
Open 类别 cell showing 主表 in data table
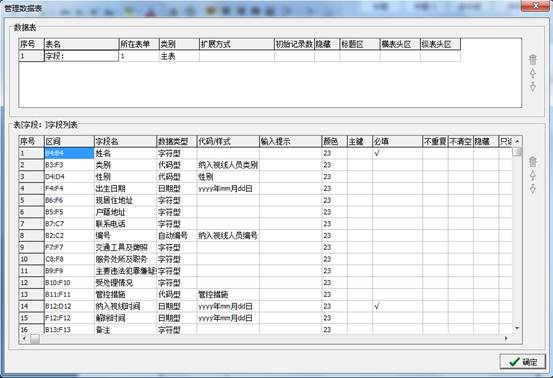179,56
